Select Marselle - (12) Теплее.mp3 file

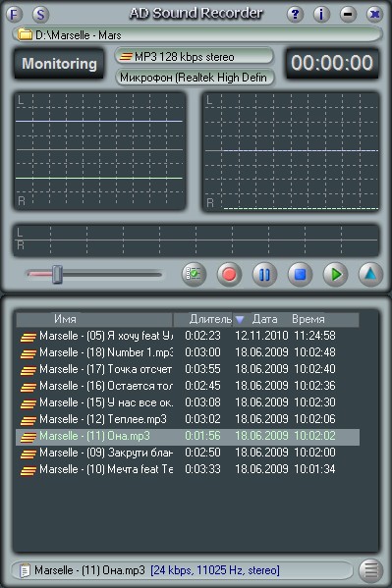click(188, 419)
